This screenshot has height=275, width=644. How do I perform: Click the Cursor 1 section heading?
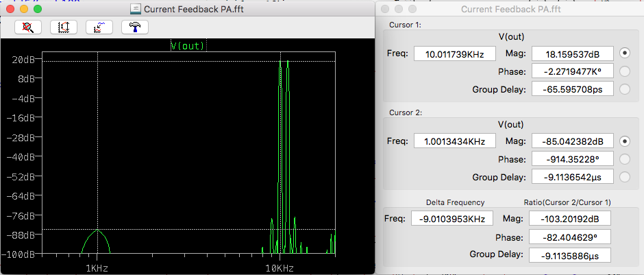coord(405,25)
